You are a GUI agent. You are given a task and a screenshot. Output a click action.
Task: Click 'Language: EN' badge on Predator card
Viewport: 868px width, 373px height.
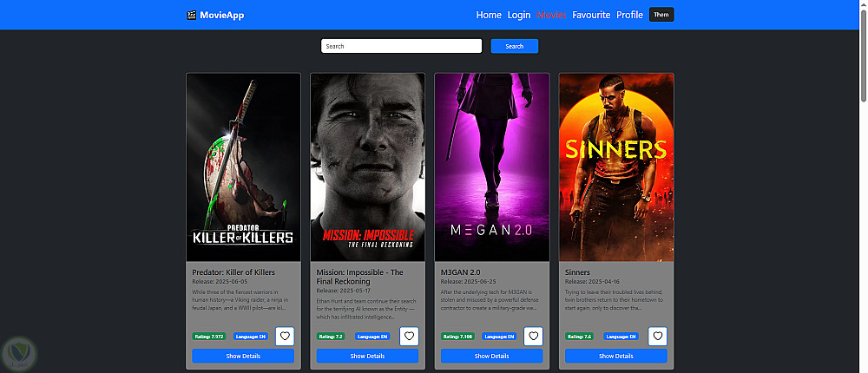tap(251, 336)
